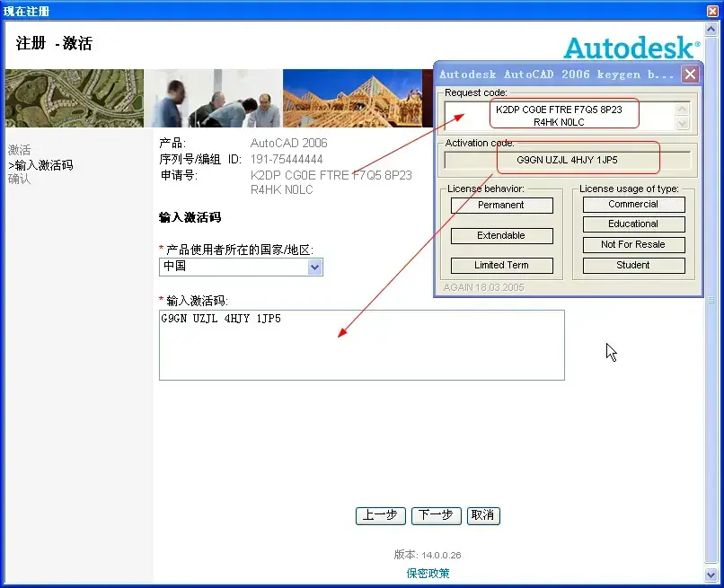
Task: Click 下一步 to continue
Action: pyautogui.click(x=436, y=515)
